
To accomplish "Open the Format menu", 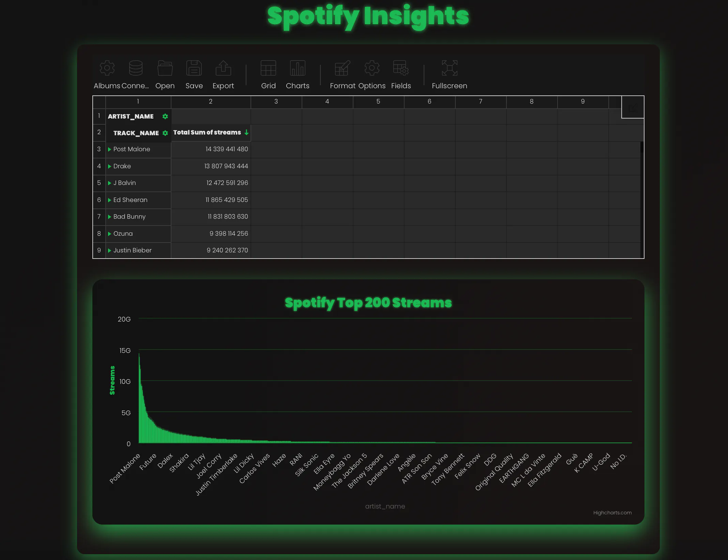I will coord(343,75).
